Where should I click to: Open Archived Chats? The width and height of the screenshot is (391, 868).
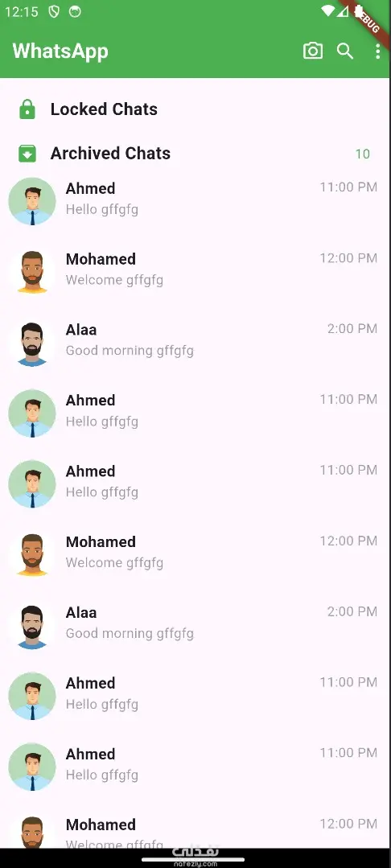click(195, 154)
